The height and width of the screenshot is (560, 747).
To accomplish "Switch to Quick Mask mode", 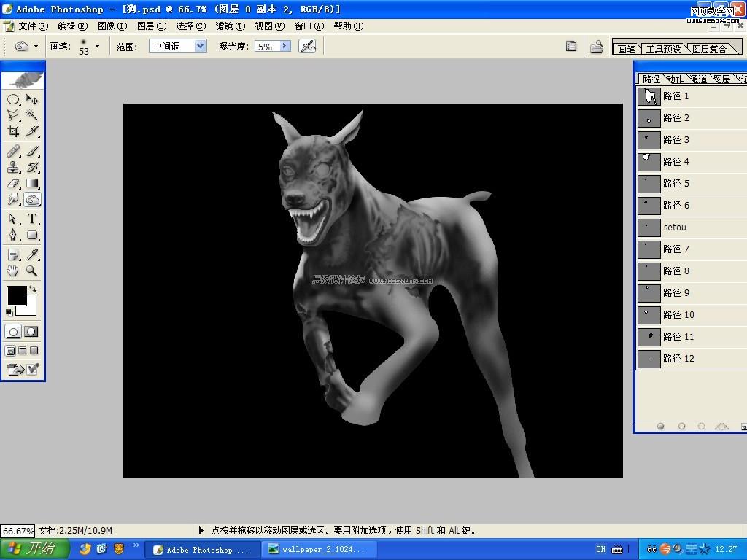I will point(31,332).
